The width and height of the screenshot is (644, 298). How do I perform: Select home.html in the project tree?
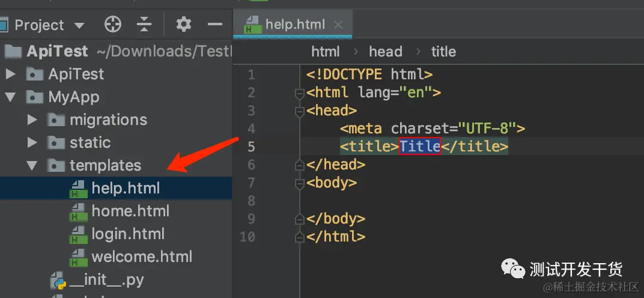(x=116, y=211)
